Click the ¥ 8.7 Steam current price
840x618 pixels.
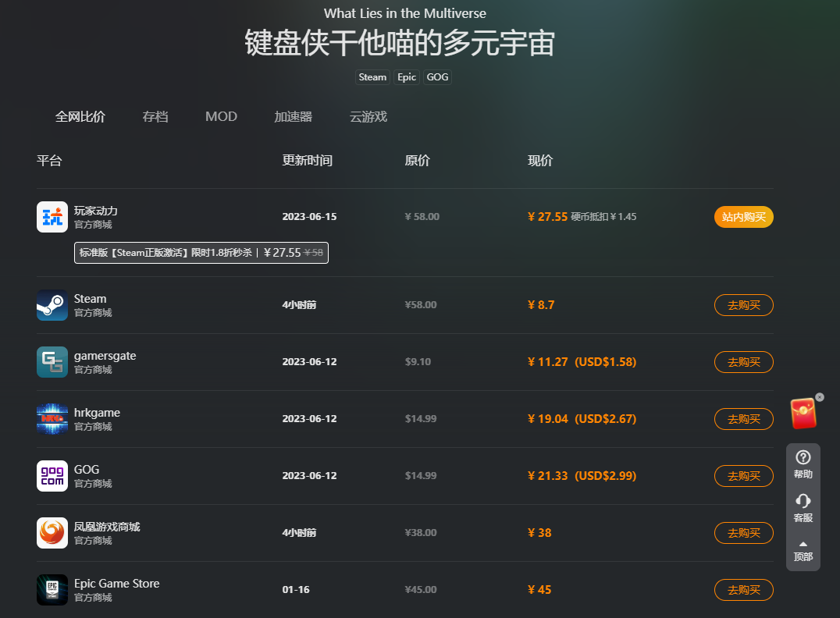pos(541,305)
